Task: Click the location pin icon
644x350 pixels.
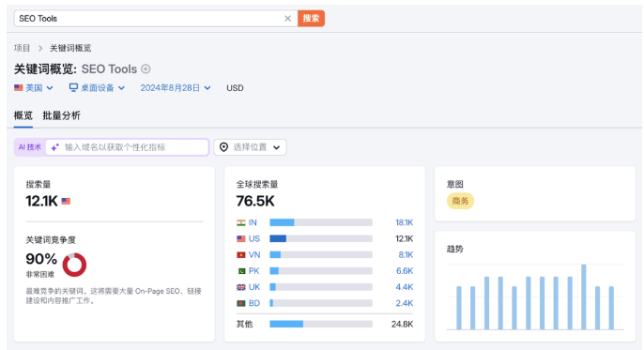Action: coord(223,147)
